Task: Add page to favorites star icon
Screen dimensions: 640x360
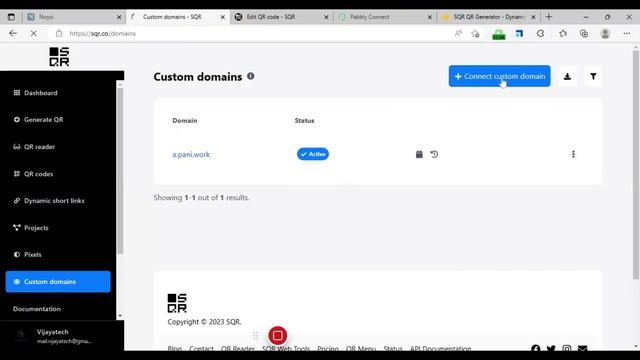Action: (476, 34)
